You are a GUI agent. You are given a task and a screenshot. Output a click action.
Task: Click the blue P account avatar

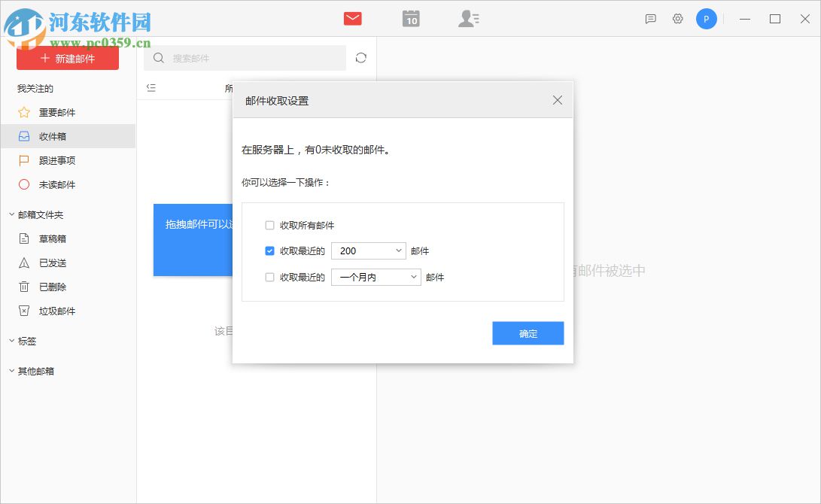706,19
